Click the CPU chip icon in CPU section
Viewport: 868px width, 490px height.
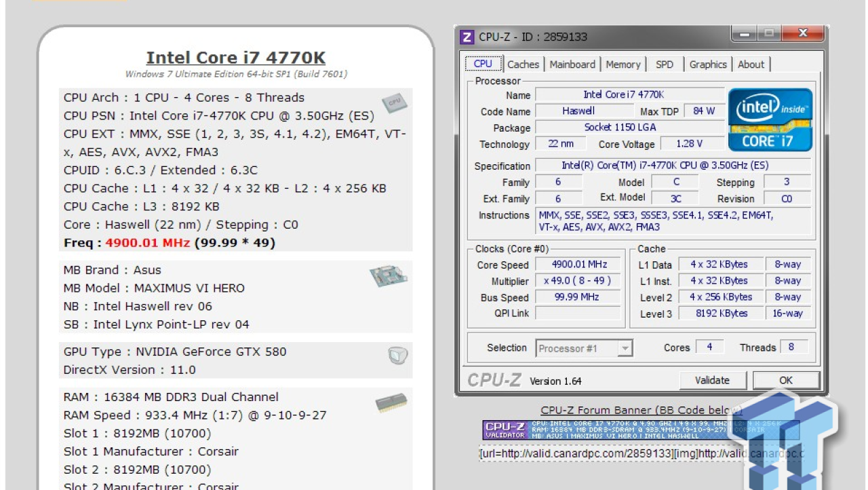(394, 103)
